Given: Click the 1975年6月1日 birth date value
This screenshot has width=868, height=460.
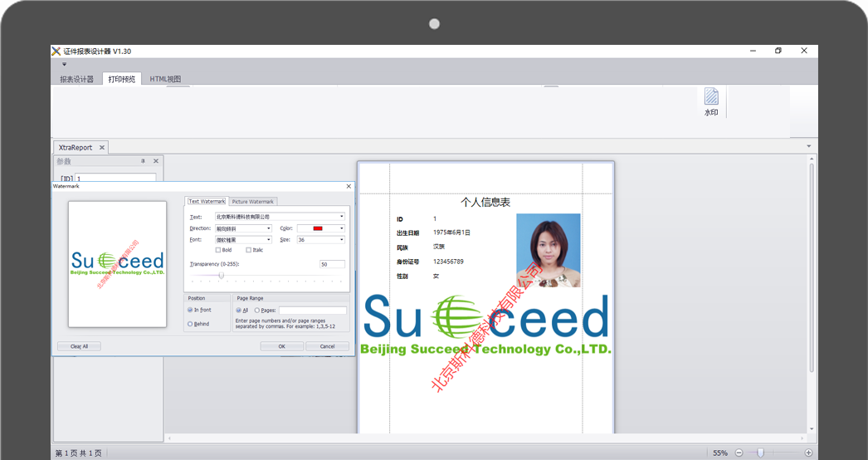Looking at the screenshot, I should coord(451,232).
